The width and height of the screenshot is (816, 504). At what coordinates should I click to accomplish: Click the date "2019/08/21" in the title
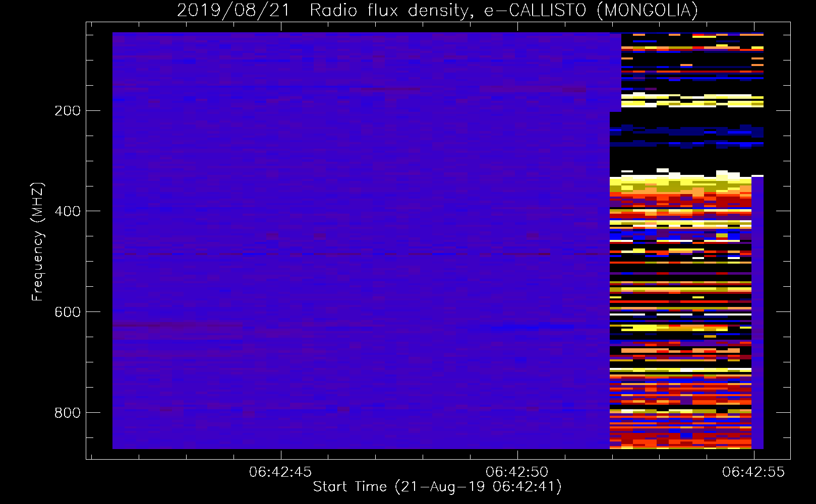pyautogui.click(x=234, y=10)
